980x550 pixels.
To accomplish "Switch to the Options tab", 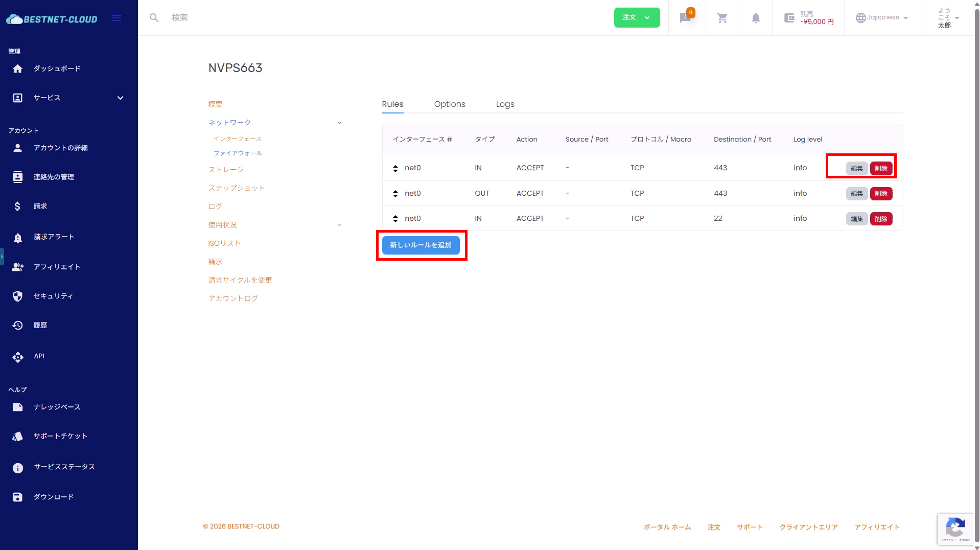I will [449, 104].
